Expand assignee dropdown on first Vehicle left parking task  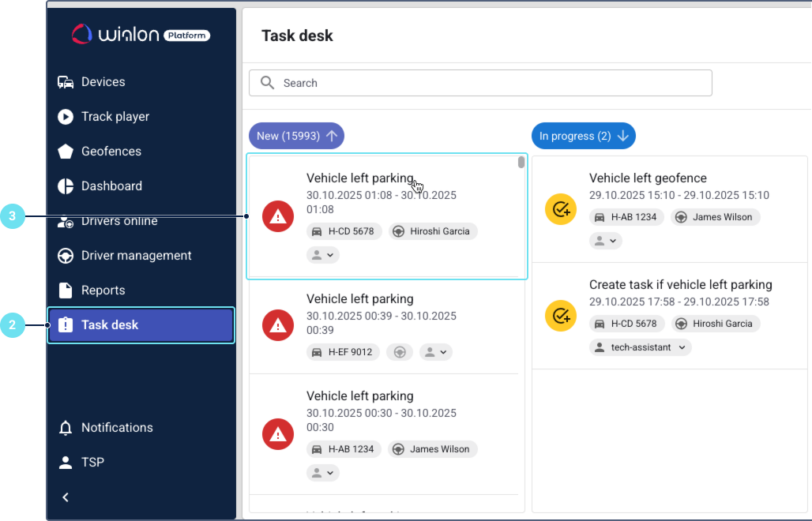click(x=323, y=255)
